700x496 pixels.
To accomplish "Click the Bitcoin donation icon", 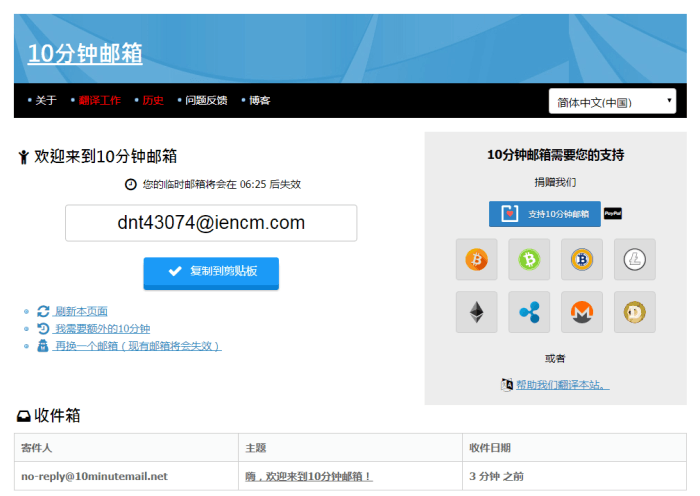I will 476,259.
